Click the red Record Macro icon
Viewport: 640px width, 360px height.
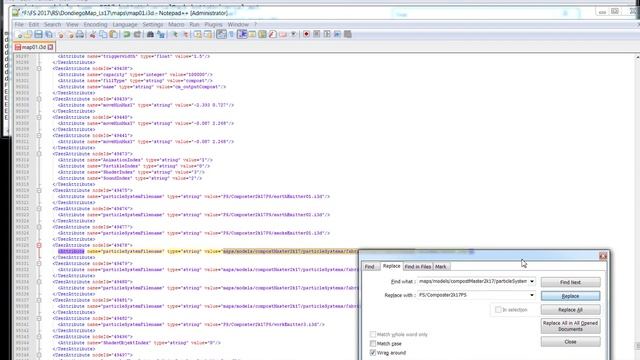pos(306,35)
